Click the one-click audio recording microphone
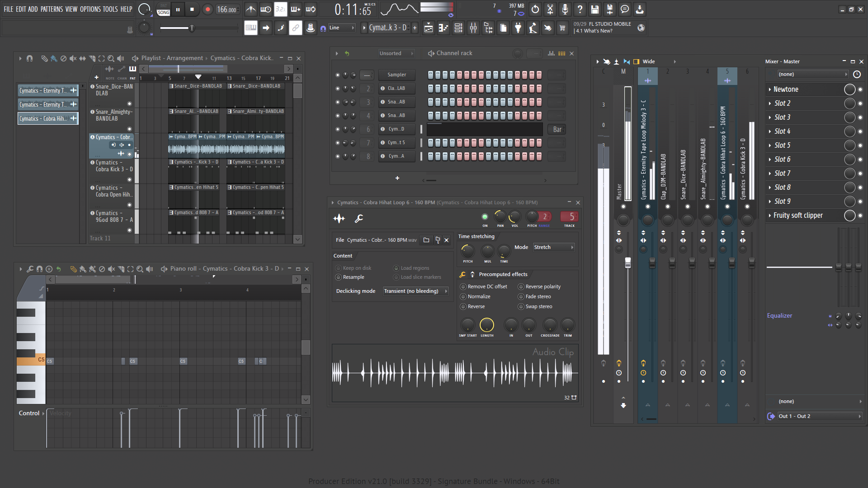Image resolution: width=868 pixels, height=488 pixels. (565, 9)
